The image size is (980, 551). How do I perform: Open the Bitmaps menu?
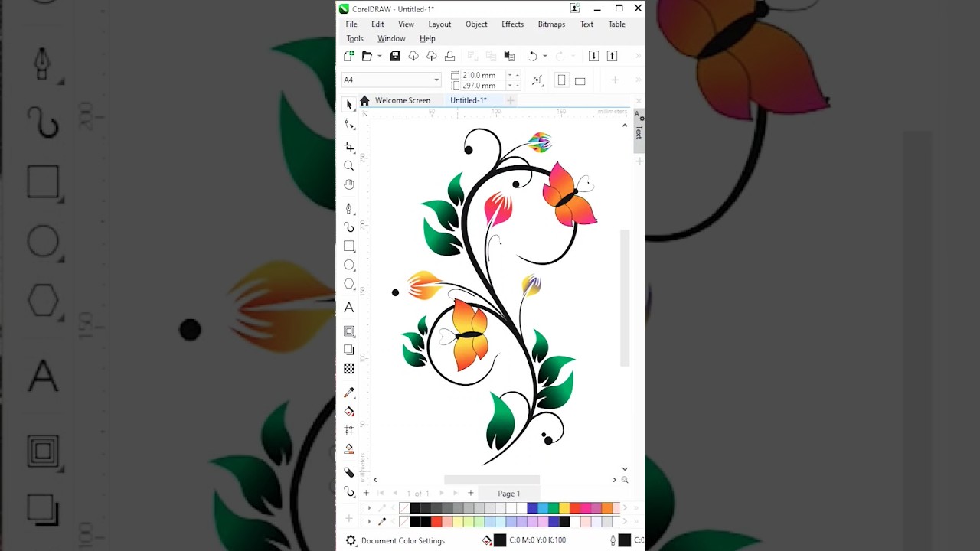pyautogui.click(x=551, y=24)
